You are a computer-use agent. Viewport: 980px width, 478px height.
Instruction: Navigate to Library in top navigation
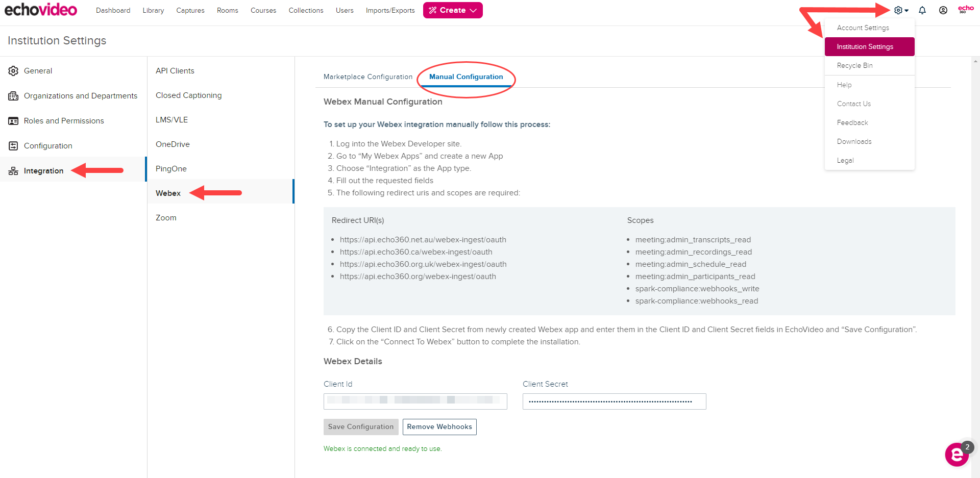[153, 10]
